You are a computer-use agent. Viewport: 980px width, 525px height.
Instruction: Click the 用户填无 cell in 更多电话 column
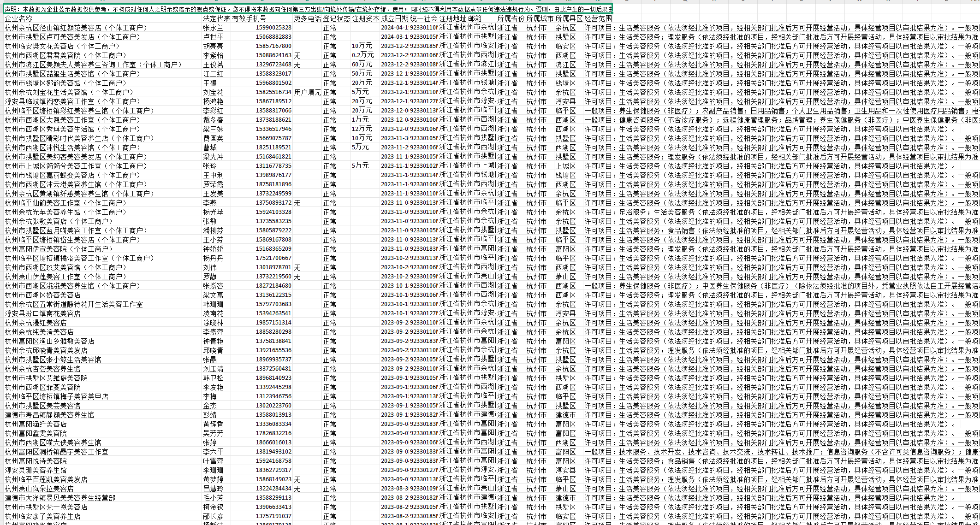coord(307,92)
